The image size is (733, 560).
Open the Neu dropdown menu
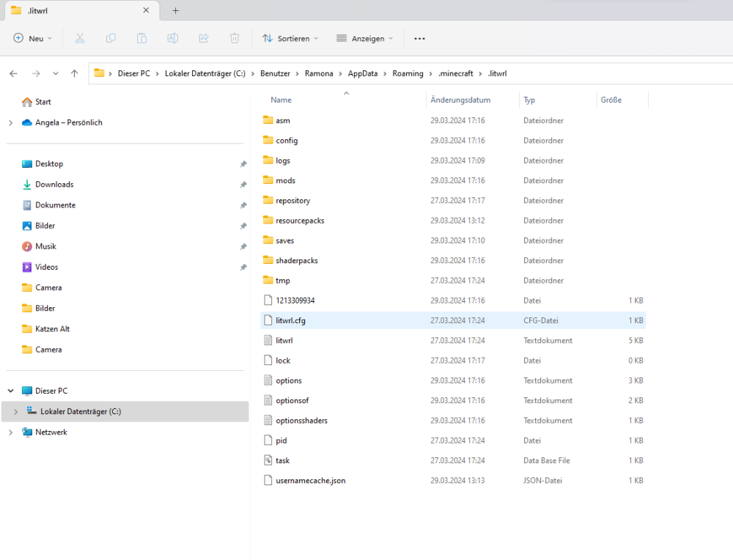pos(33,38)
